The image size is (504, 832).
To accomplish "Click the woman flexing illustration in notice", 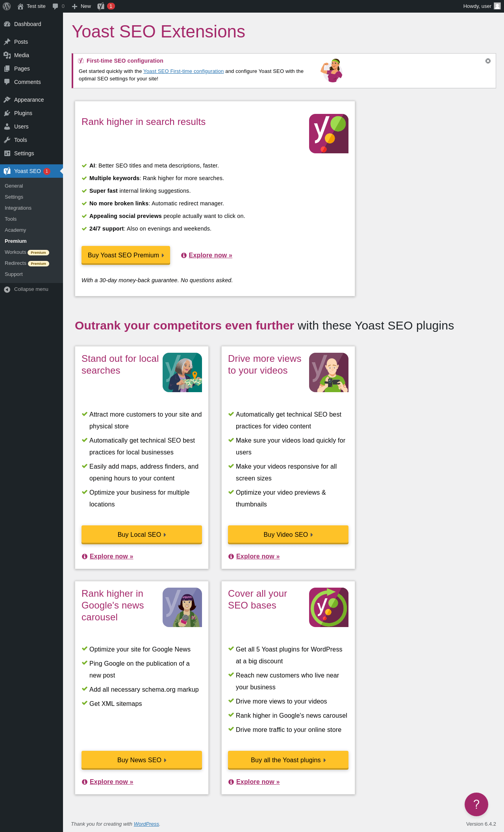I will pos(332,71).
